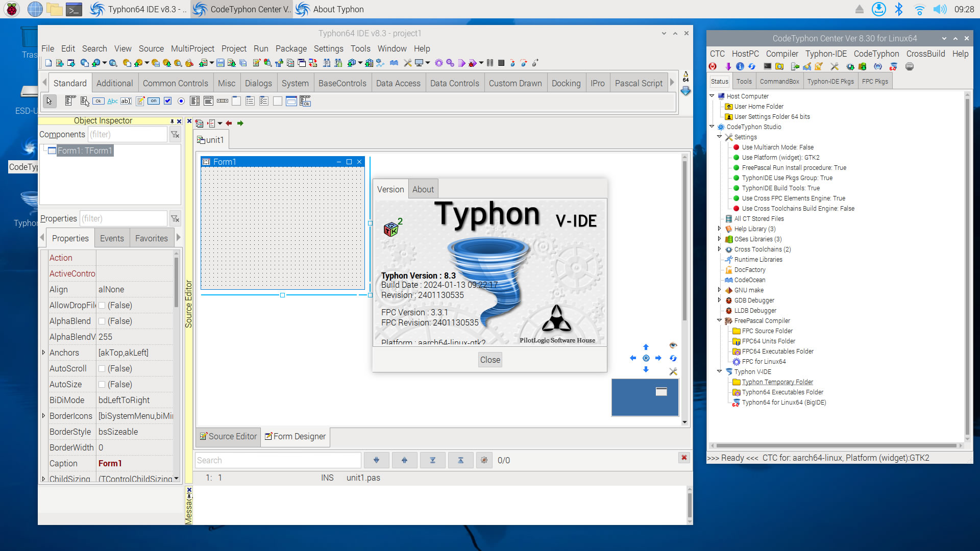Collapse the Settings tree node

point(720,137)
